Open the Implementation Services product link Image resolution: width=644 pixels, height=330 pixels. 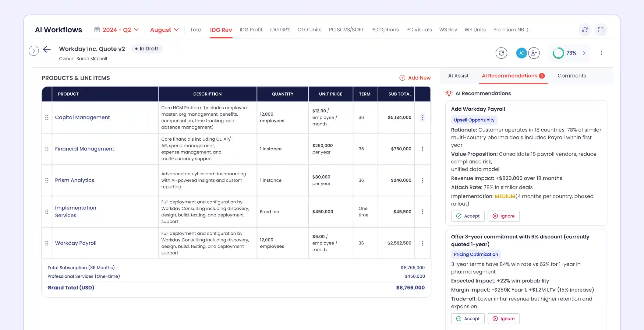pos(75,212)
